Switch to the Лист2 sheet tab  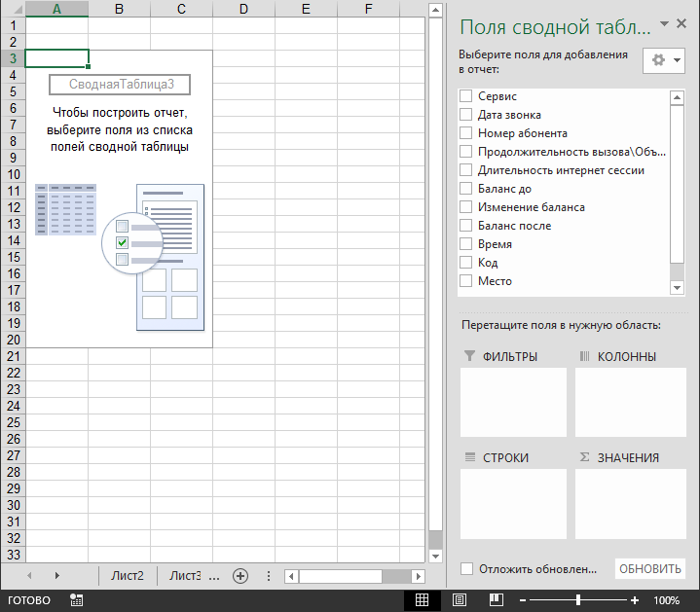[128, 576]
